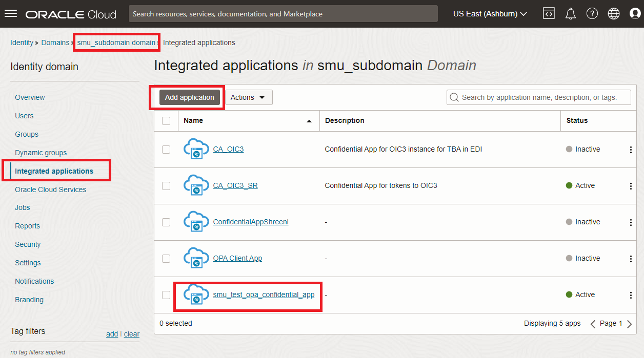Switch to the Security section
Image resolution: width=644 pixels, height=358 pixels.
pyautogui.click(x=28, y=244)
